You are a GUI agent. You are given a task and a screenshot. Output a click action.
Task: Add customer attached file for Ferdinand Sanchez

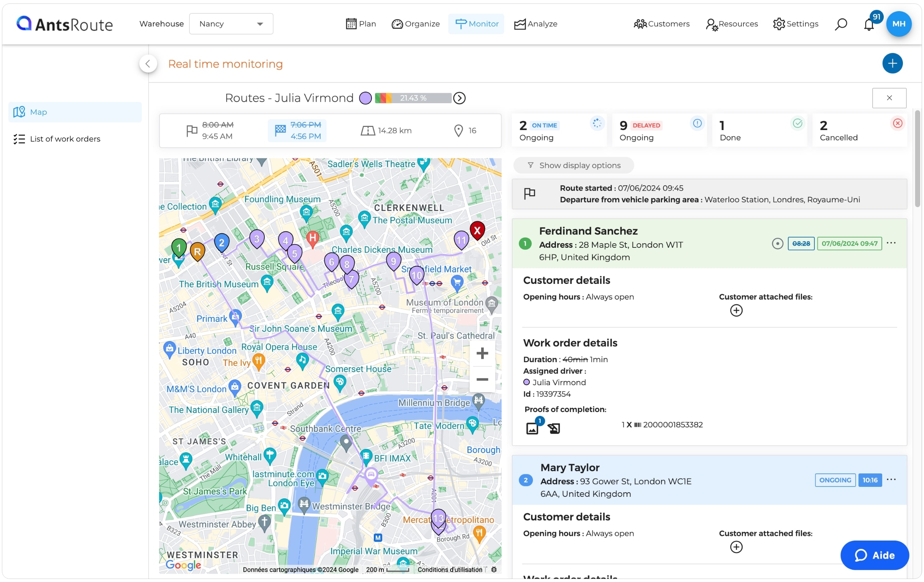tap(736, 310)
